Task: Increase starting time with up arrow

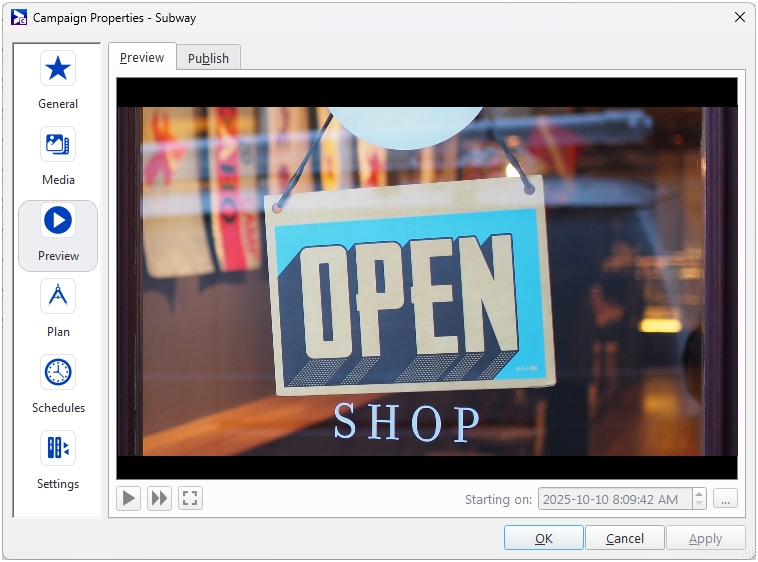Action: (699, 494)
